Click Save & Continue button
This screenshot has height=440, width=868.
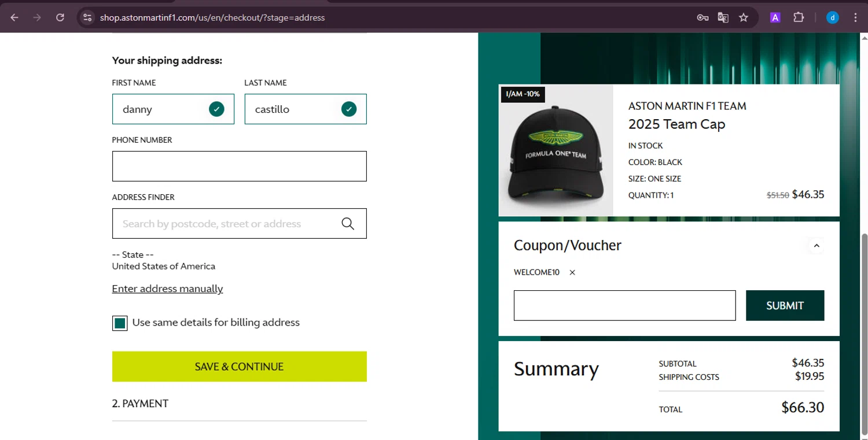tap(240, 367)
